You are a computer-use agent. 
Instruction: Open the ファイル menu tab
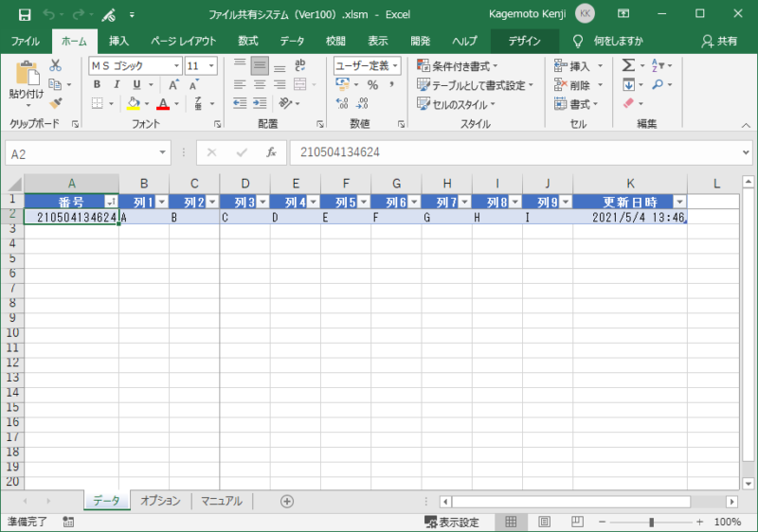[26, 41]
